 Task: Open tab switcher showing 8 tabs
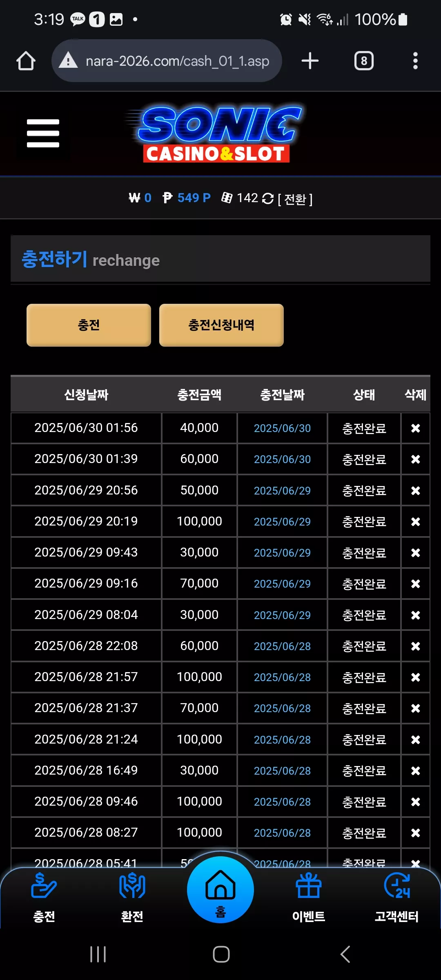click(364, 61)
